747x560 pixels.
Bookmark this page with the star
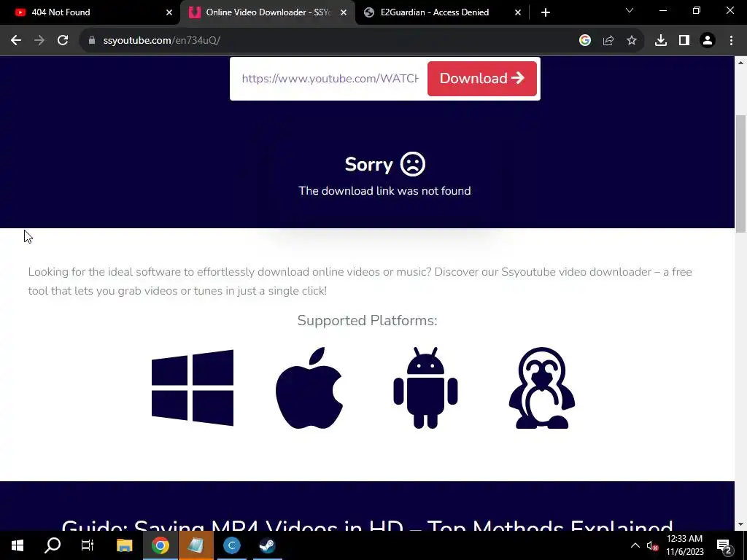tap(632, 41)
